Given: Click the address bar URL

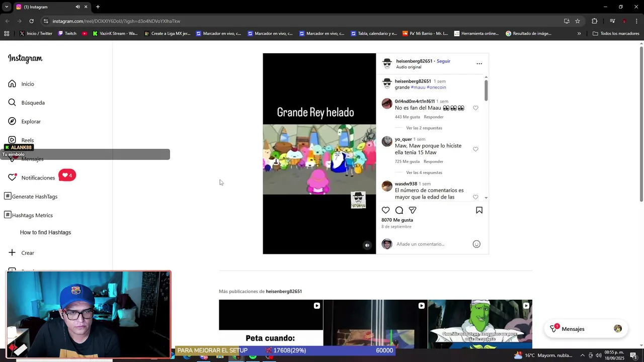Looking at the screenshot, I should tap(116, 21).
